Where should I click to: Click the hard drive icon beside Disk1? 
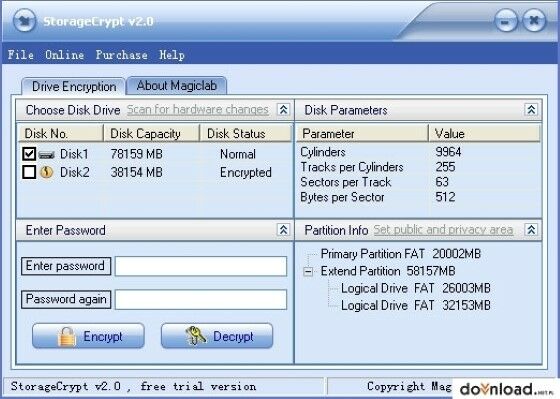tap(46, 155)
